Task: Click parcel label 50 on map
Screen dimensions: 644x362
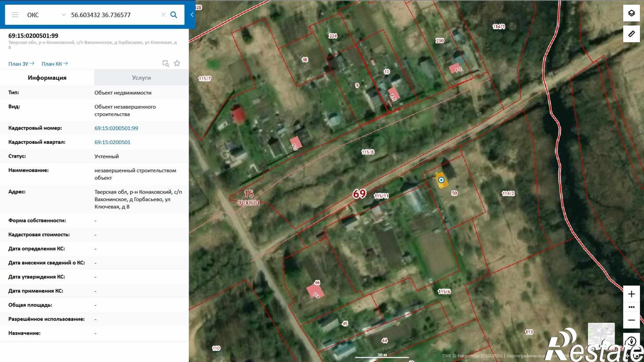Action: pos(454,193)
